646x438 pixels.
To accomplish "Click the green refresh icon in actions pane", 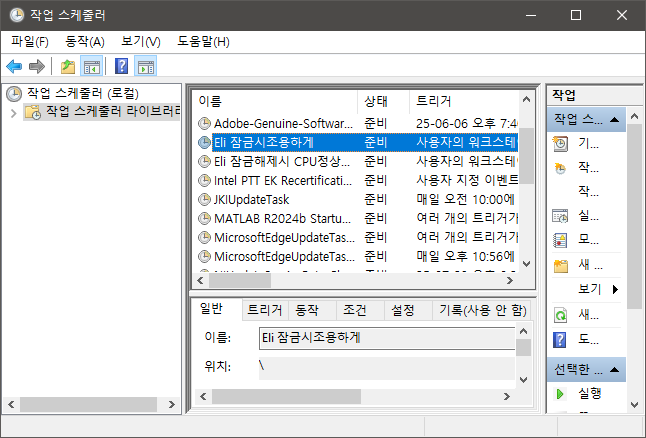I will click(560, 314).
